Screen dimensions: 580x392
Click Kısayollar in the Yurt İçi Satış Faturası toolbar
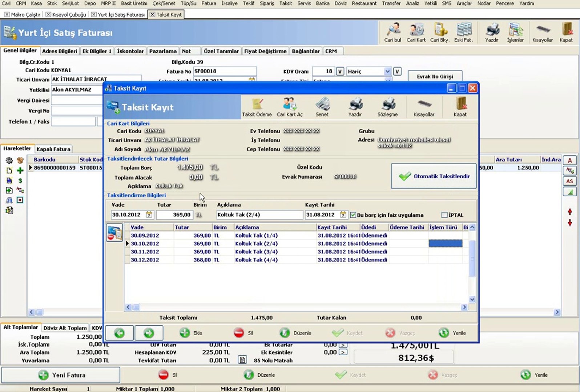pyautogui.click(x=543, y=32)
